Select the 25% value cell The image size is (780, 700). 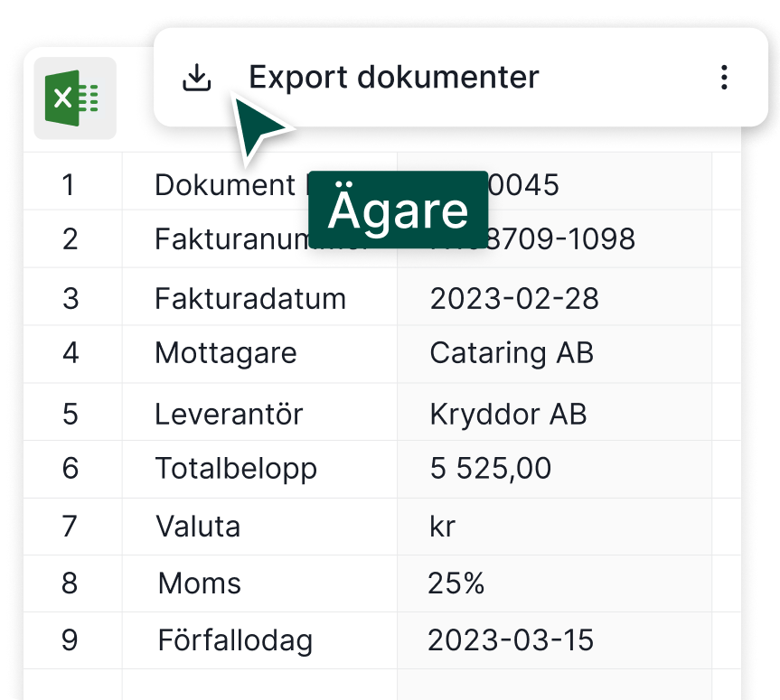click(456, 584)
